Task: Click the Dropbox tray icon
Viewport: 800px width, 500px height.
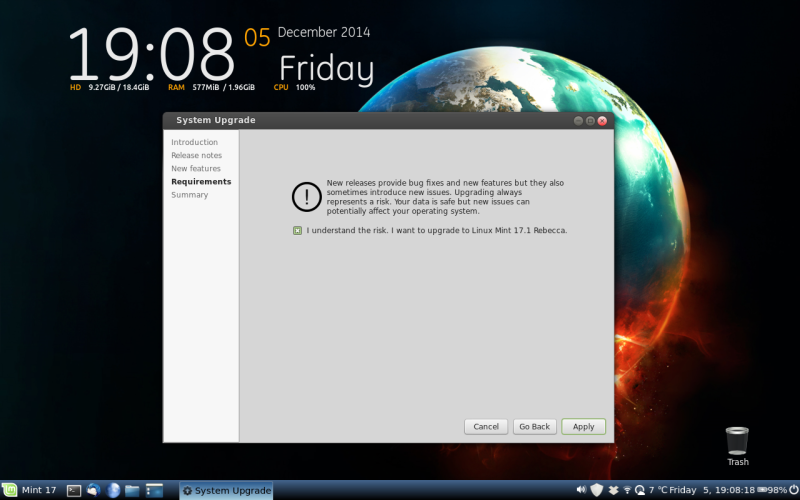Action: click(x=612, y=490)
